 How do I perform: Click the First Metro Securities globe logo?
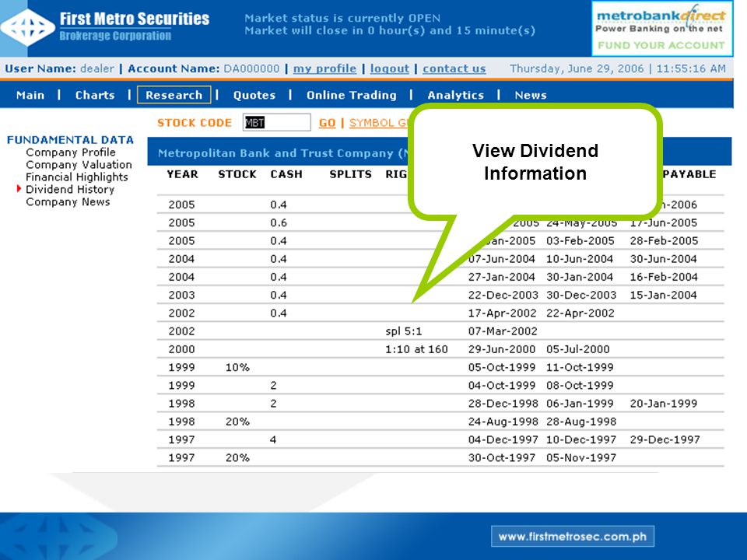[28, 27]
